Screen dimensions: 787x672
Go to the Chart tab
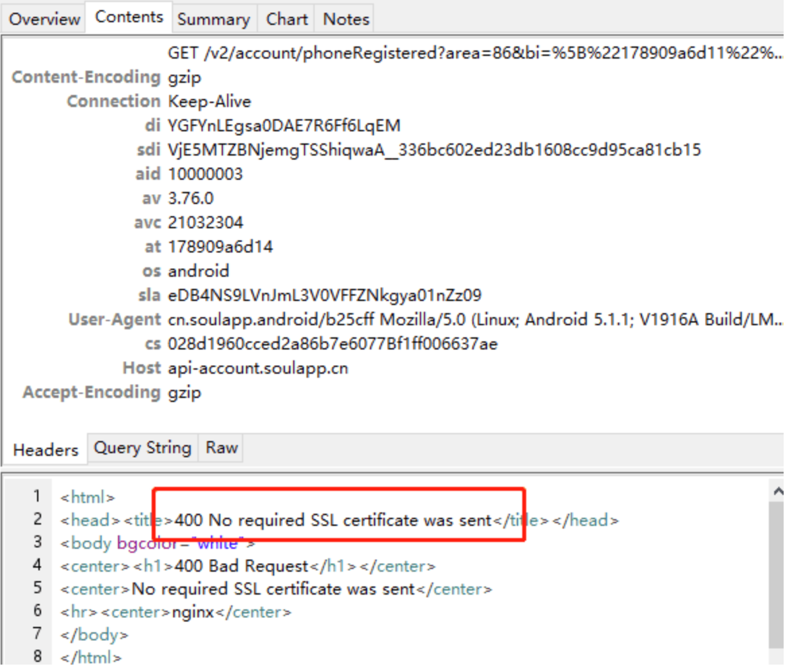click(286, 19)
